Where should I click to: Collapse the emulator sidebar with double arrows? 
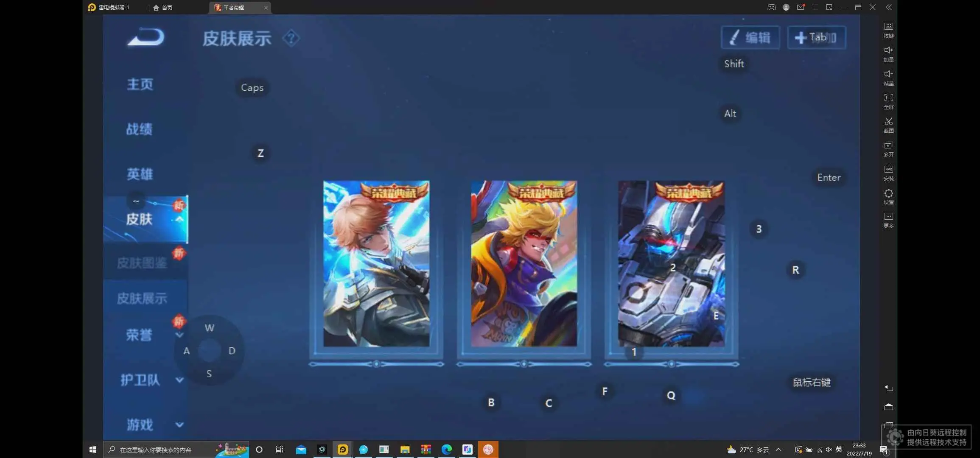[x=888, y=7]
